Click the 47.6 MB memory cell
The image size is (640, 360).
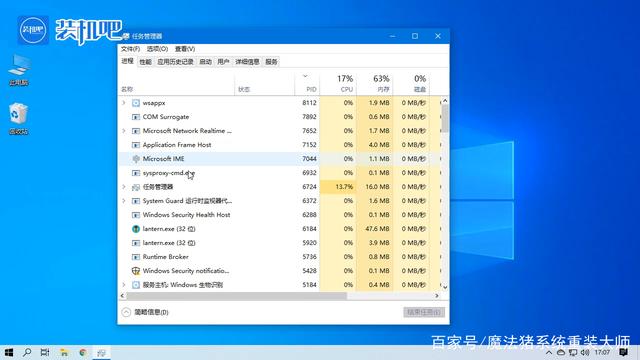pyautogui.click(x=375, y=229)
